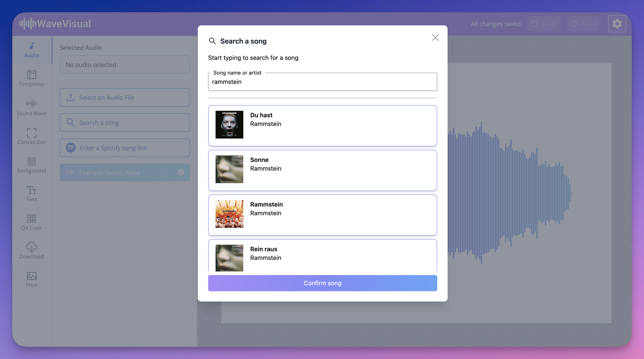Select the Du hast song result
This screenshot has width=644, height=359.
click(x=322, y=126)
